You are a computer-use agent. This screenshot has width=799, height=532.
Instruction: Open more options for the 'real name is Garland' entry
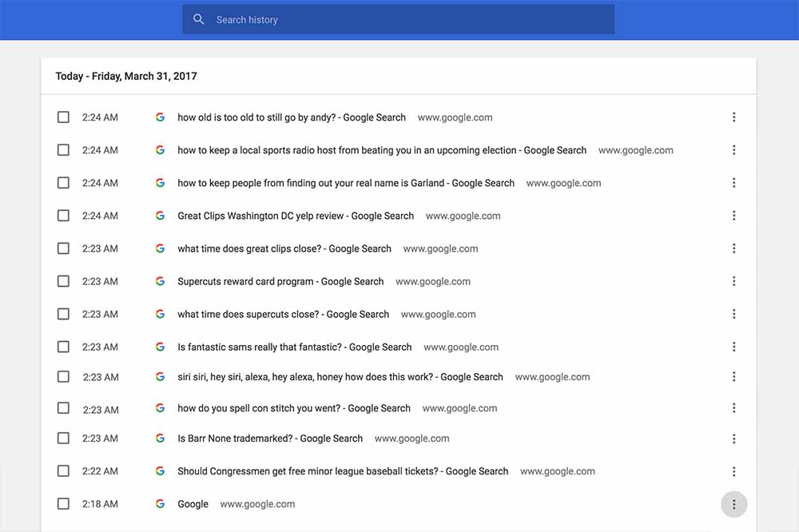[x=733, y=182]
